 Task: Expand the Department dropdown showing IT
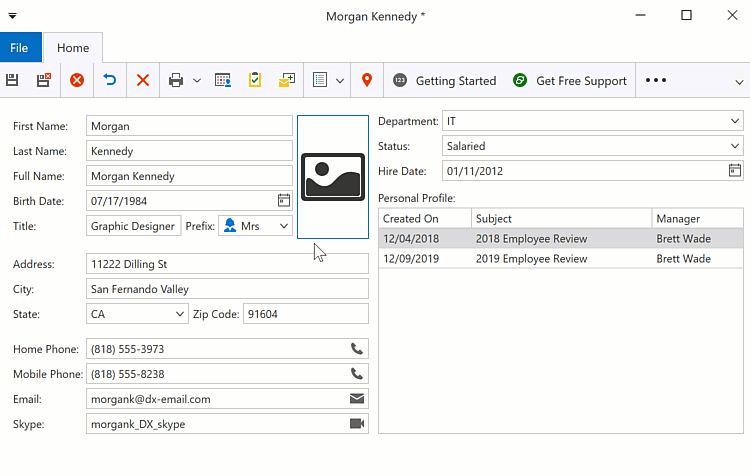735,122
